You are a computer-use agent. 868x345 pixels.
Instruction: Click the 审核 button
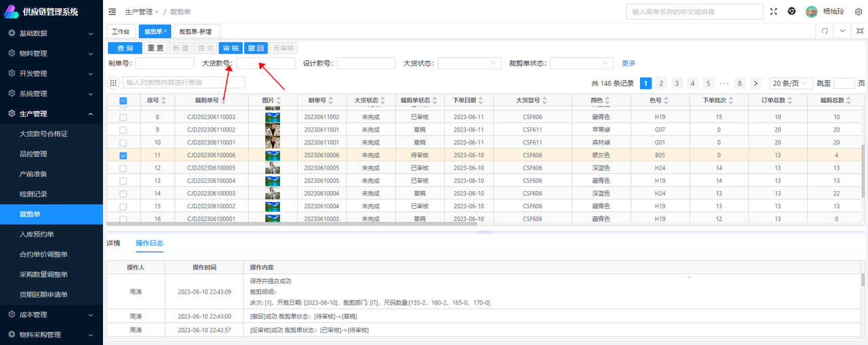tap(231, 48)
